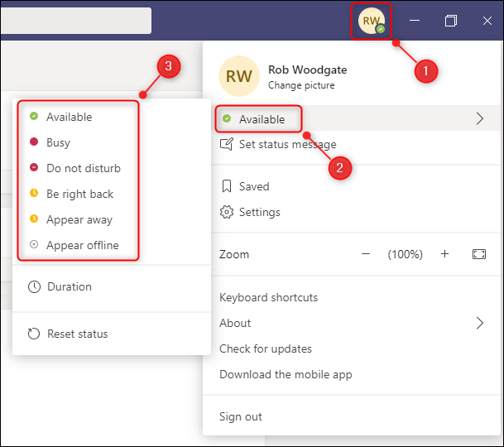Expand the About submenu arrow
Viewport: 504px width, 447px height.
tap(479, 323)
